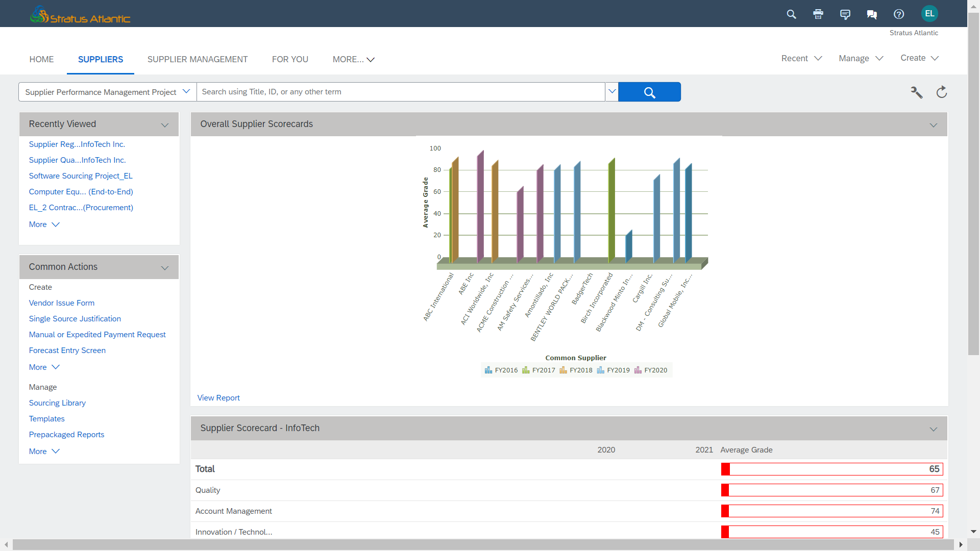Click FY2016 legend icon
This screenshot has width=980, height=551.
[488, 370]
